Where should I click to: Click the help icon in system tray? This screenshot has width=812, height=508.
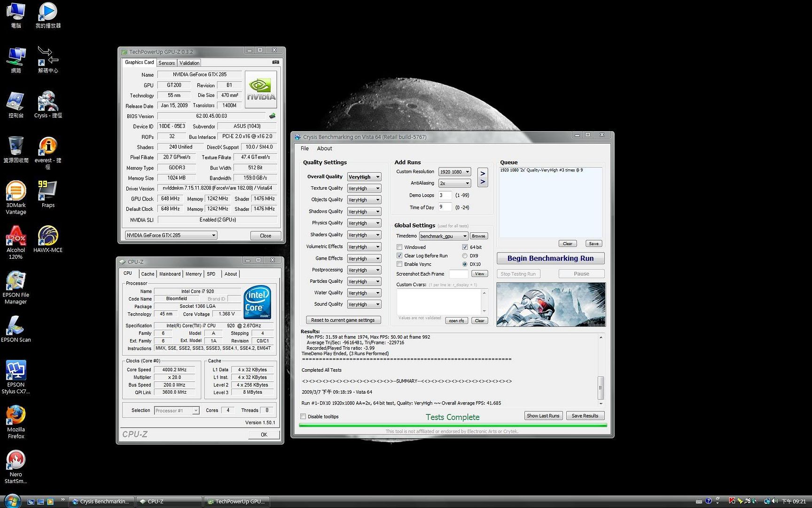[709, 501]
